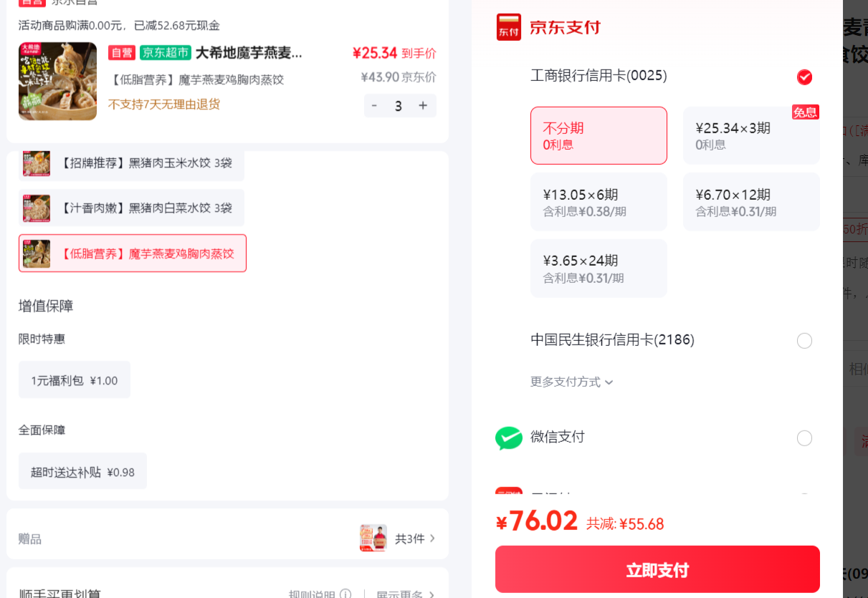Select 中国民生银行信用卡(2186) radio button
The width and height of the screenshot is (868, 598).
tap(805, 341)
